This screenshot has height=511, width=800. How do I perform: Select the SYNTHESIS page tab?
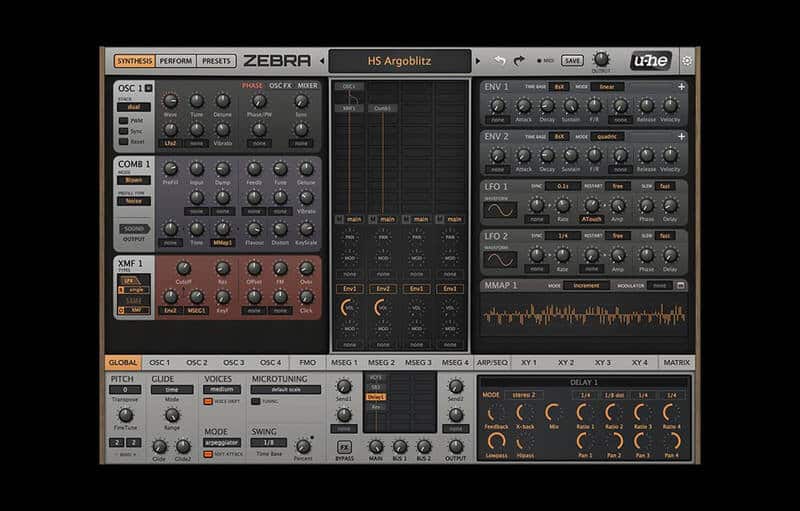tap(135, 61)
